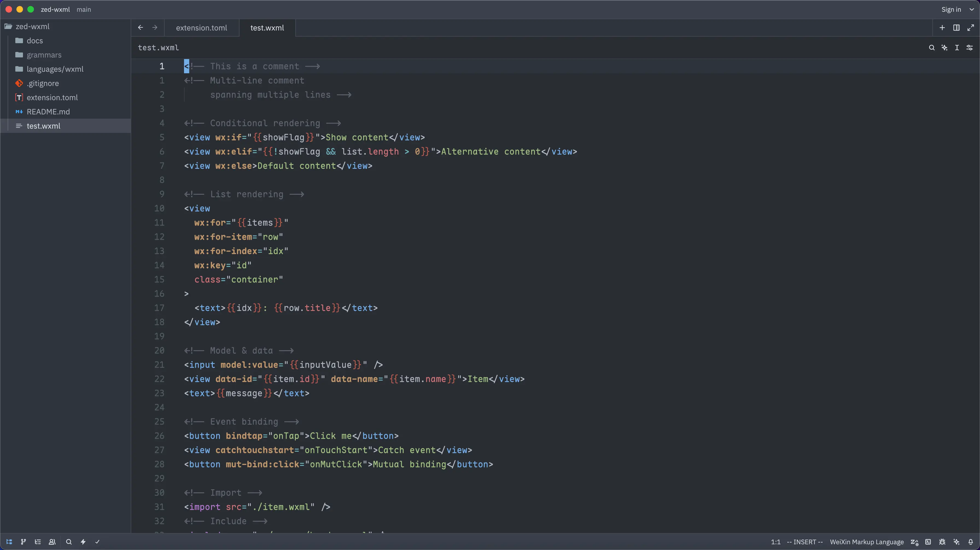This screenshot has width=980, height=550.
Task: Click the class="container" line
Action: pyautogui.click(x=238, y=280)
